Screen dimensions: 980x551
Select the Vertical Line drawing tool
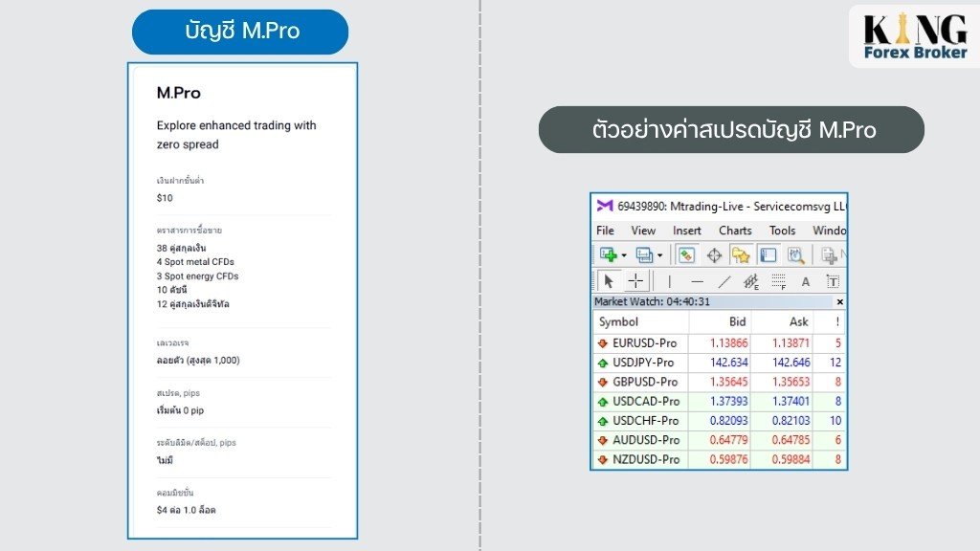tap(669, 282)
